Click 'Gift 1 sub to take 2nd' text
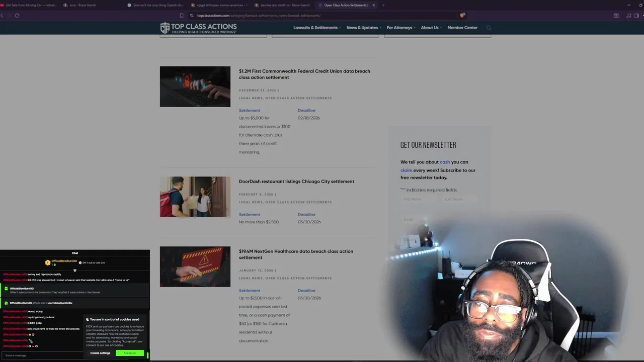This screenshot has height=362, width=644. coord(94,263)
